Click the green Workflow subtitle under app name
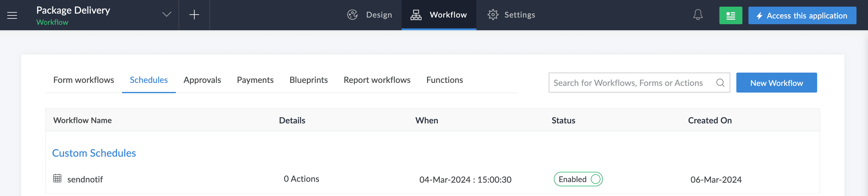 (52, 22)
